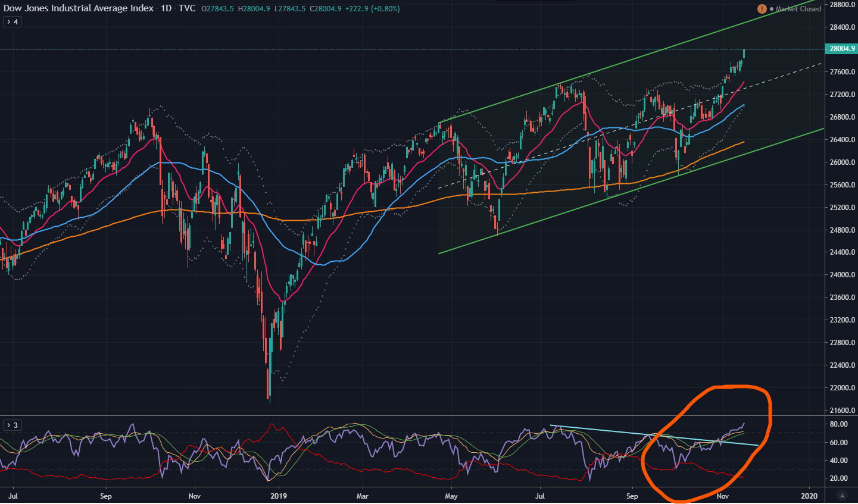This screenshot has width=858, height=504.
Task: Click the current price label 28004.9 on axis
Action: click(841, 49)
